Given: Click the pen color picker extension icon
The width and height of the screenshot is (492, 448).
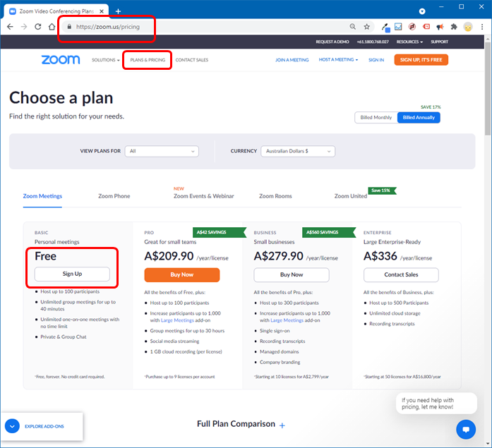Looking at the screenshot, I should coord(385,27).
